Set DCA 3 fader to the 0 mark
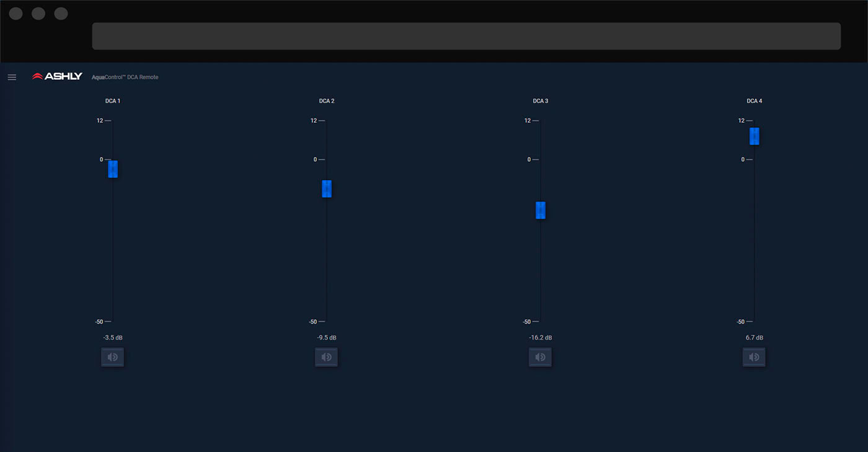This screenshot has height=452, width=868. click(541, 159)
